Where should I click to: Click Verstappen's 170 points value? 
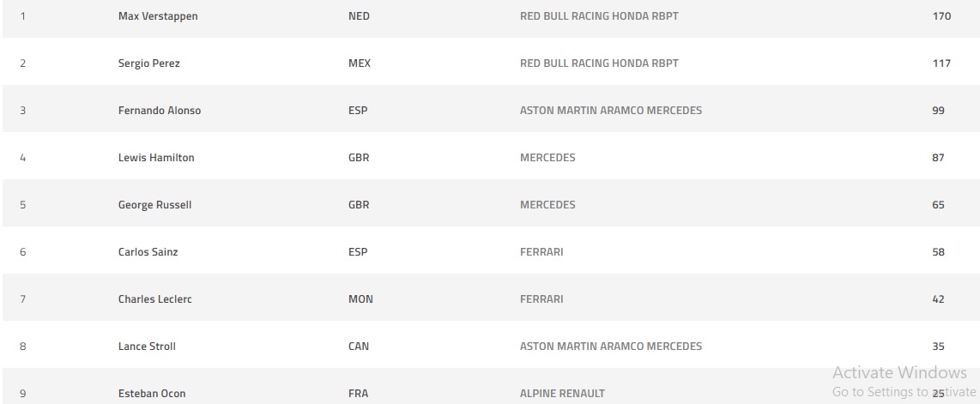(x=941, y=16)
